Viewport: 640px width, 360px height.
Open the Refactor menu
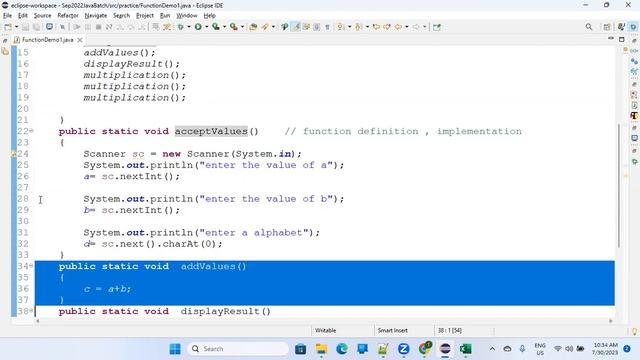tap(68, 16)
